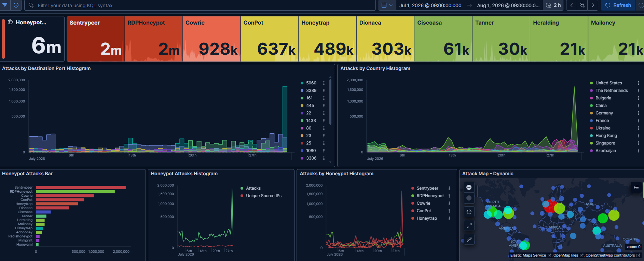The image size is (644, 261).
Task: Zoom out on the Attack Map
Action: (469, 198)
